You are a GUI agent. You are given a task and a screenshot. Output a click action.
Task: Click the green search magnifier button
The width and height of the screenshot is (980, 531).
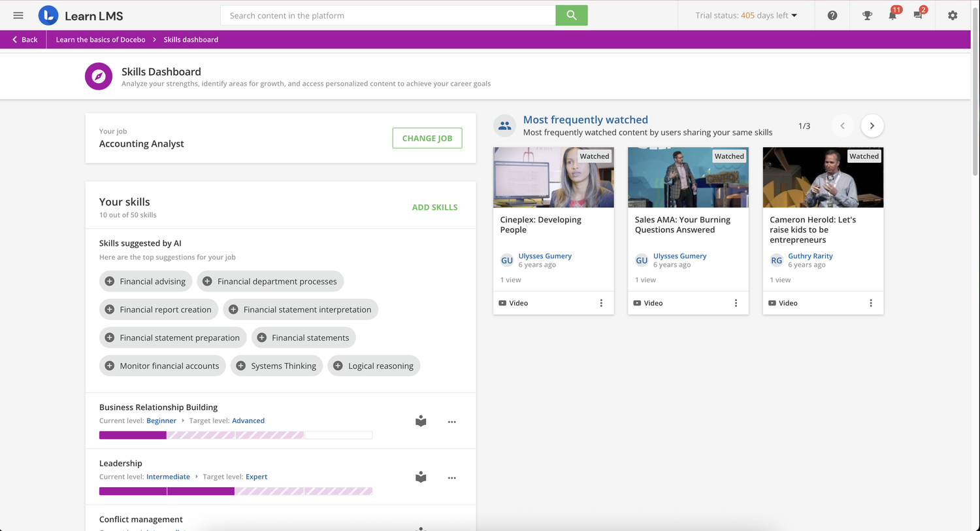(572, 16)
